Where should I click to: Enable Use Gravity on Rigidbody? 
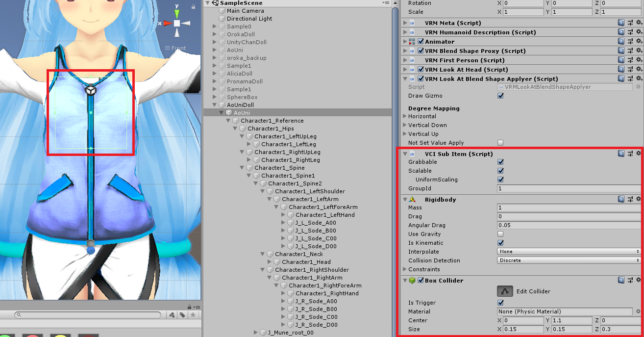pos(500,234)
